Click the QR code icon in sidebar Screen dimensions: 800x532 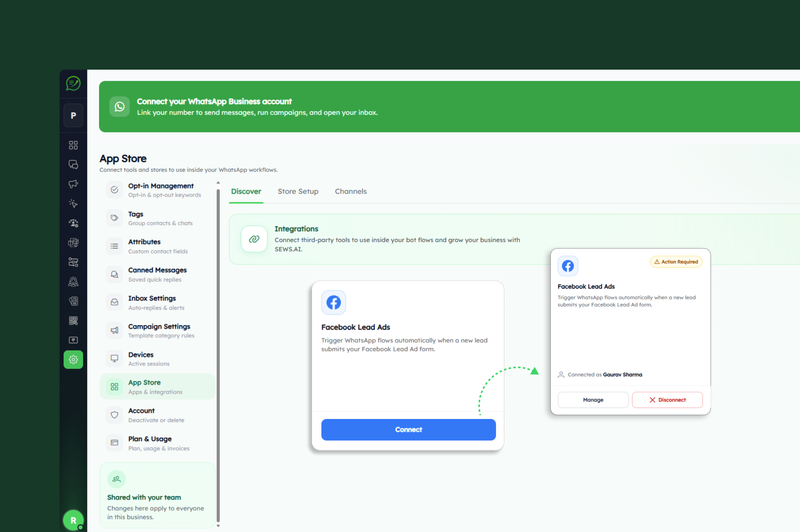tap(73, 321)
